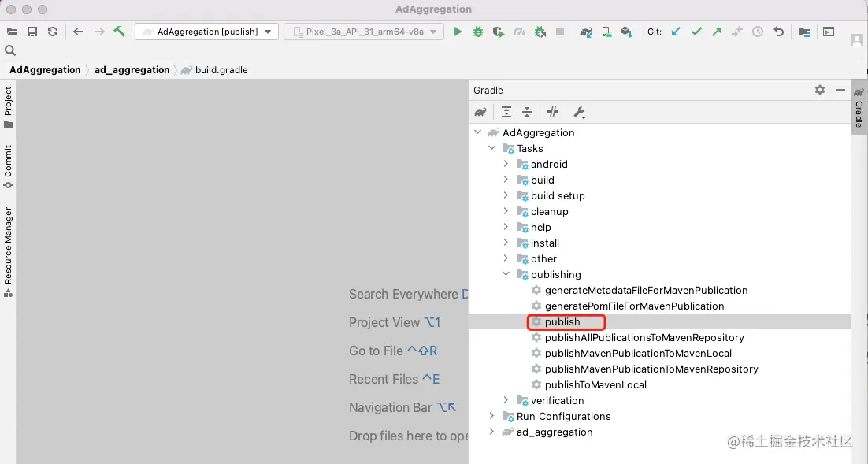Expand the ad_aggregation module node
Viewport: 868px width, 464px height.
(491, 432)
